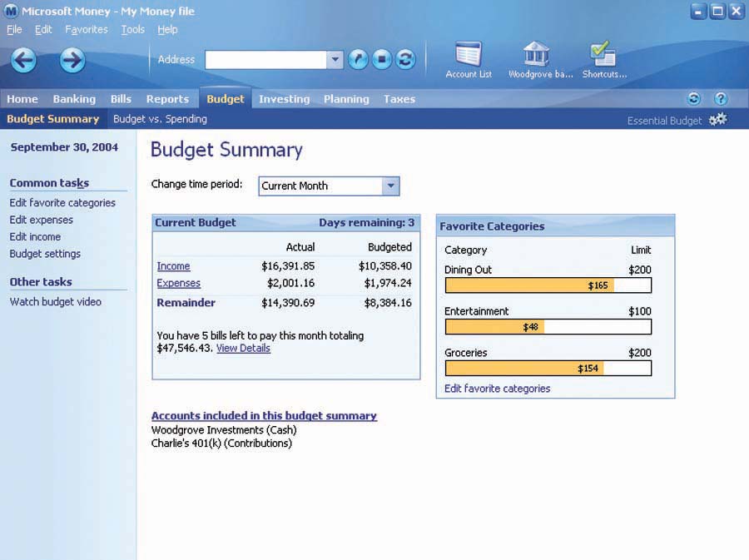
Task: Select the Budget tab
Action: coord(226,99)
